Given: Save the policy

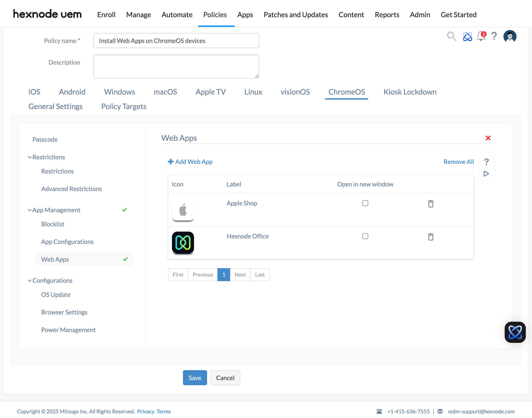Looking at the screenshot, I should point(195,378).
